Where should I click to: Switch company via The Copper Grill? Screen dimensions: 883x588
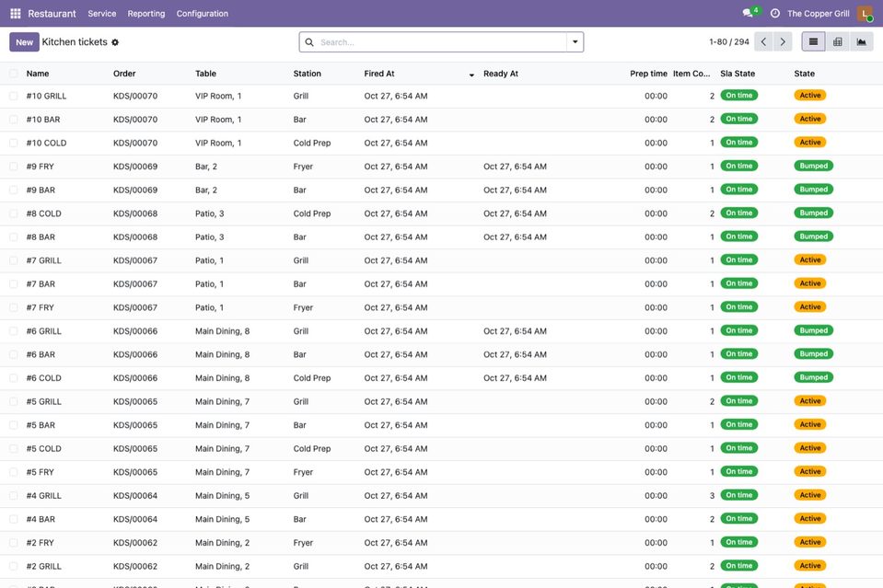pos(819,14)
